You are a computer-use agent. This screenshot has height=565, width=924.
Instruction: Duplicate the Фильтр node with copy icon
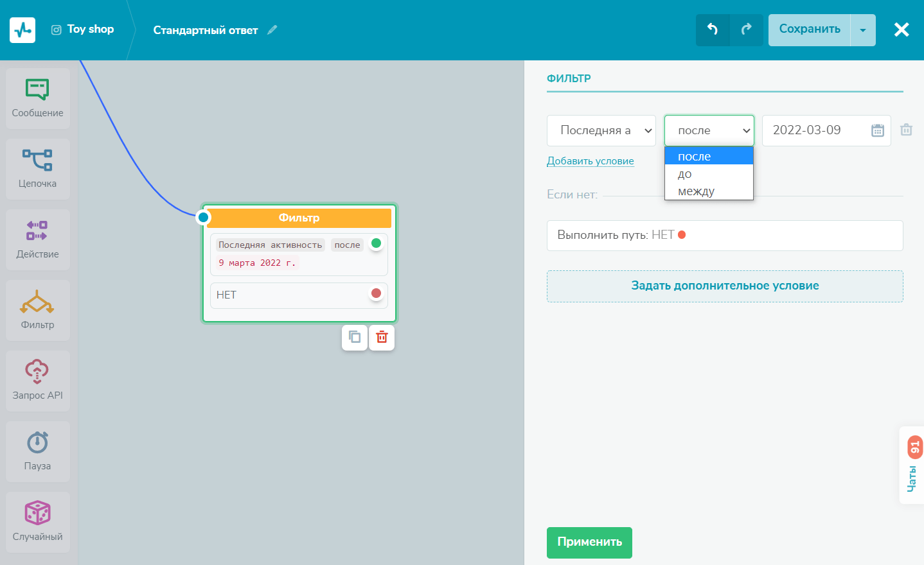[x=355, y=337]
